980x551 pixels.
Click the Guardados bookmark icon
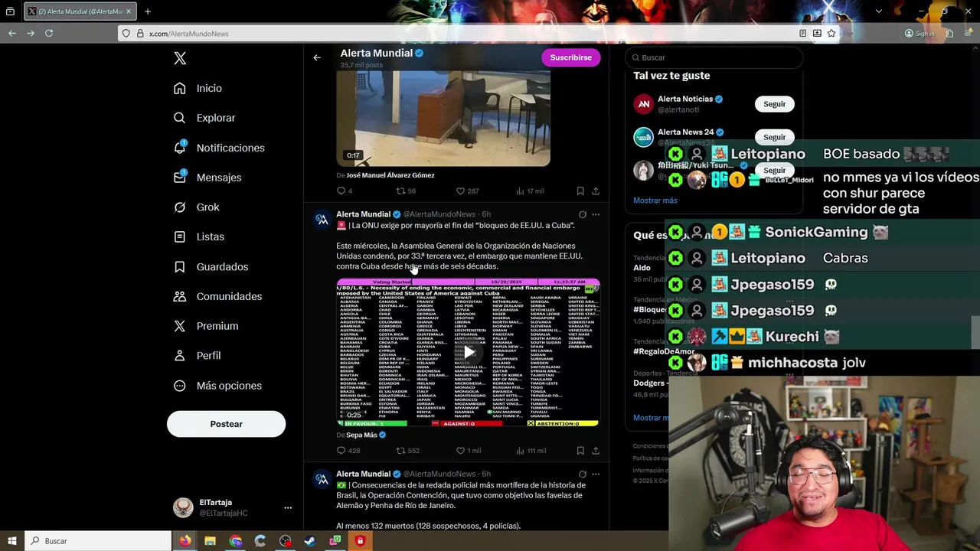click(x=180, y=267)
